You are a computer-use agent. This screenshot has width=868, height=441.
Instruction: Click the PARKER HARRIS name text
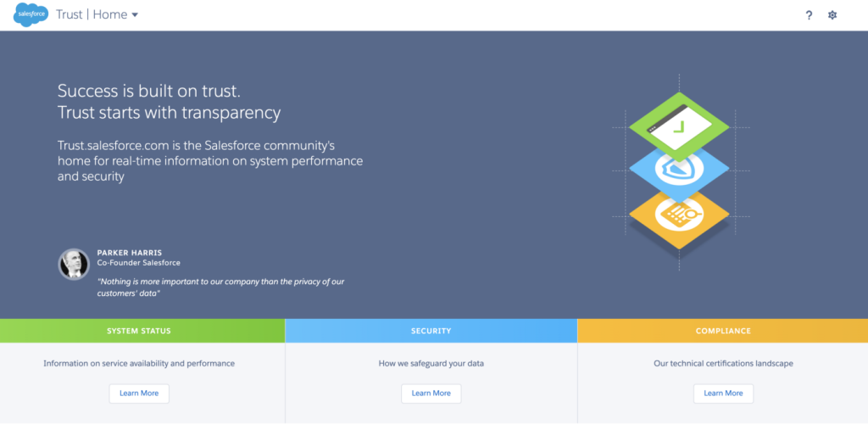click(130, 253)
